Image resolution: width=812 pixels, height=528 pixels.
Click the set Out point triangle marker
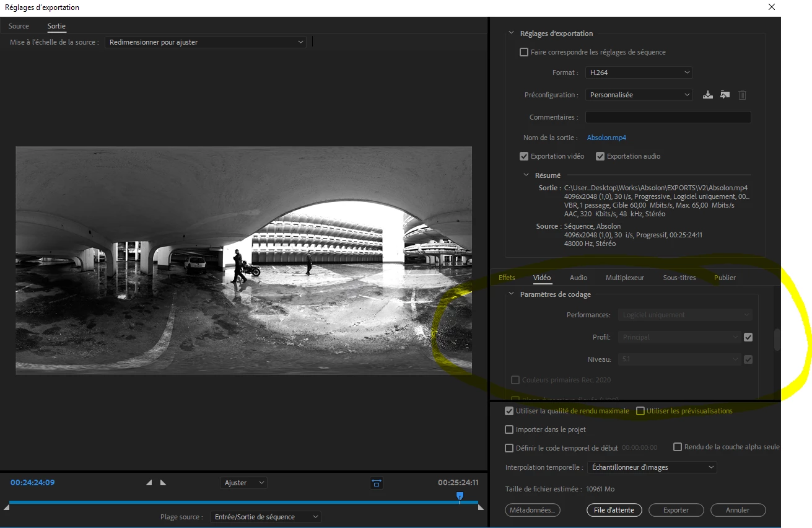tap(163, 483)
